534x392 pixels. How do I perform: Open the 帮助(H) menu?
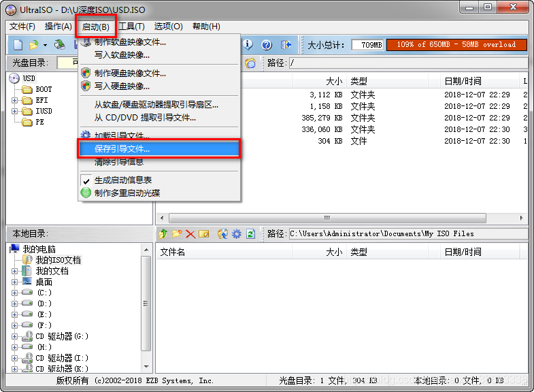[x=206, y=27]
